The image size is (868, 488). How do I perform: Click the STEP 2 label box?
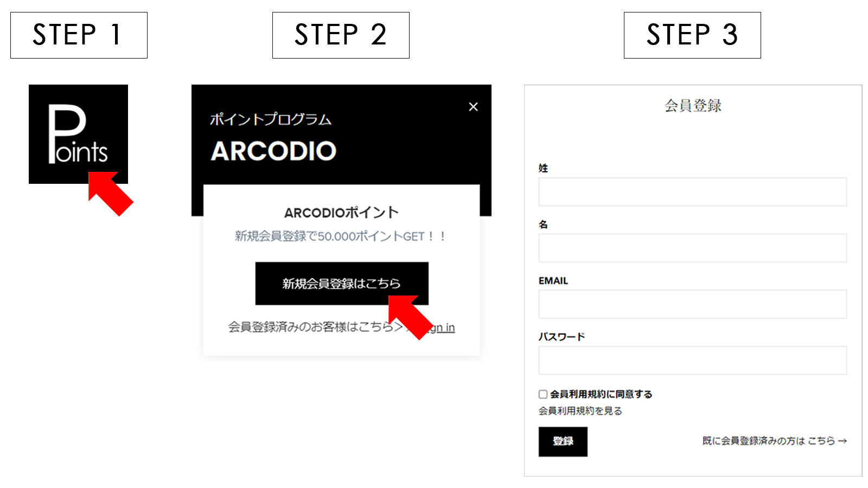click(341, 35)
